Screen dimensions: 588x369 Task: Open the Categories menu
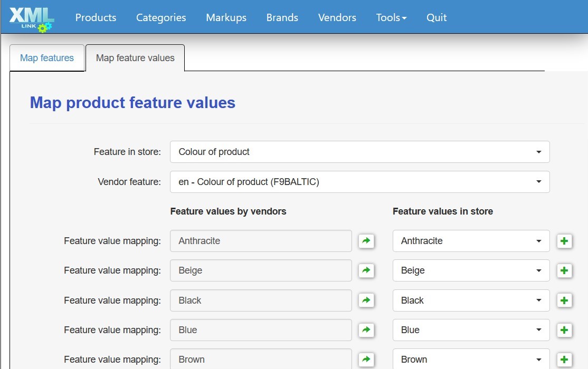point(161,17)
